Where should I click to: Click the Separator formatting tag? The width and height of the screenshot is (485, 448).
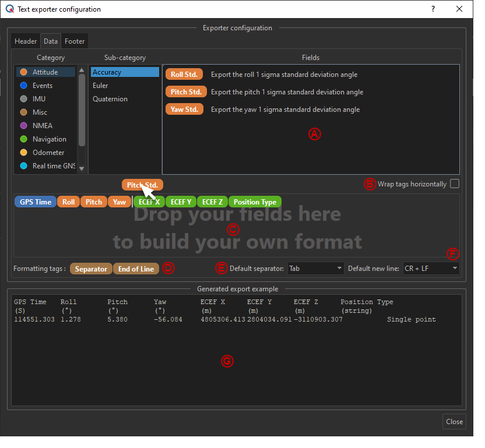click(x=91, y=269)
